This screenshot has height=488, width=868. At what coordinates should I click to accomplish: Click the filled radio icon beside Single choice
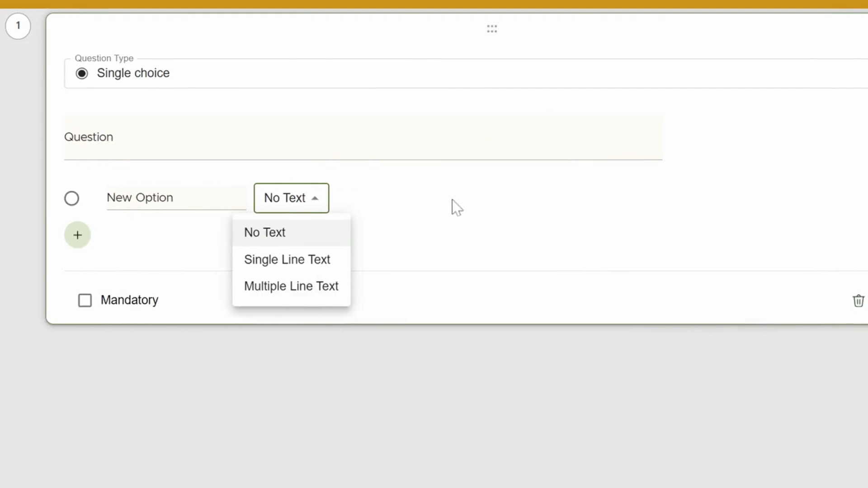82,73
